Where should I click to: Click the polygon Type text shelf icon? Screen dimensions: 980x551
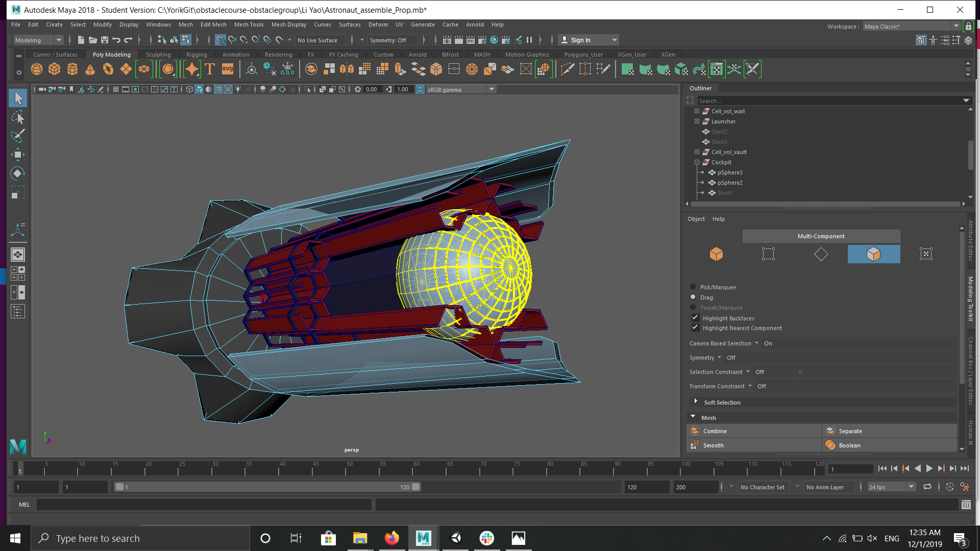coord(209,69)
